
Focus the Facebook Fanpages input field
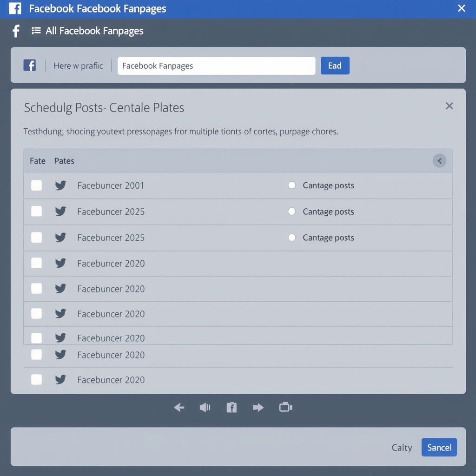pos(217,66)
